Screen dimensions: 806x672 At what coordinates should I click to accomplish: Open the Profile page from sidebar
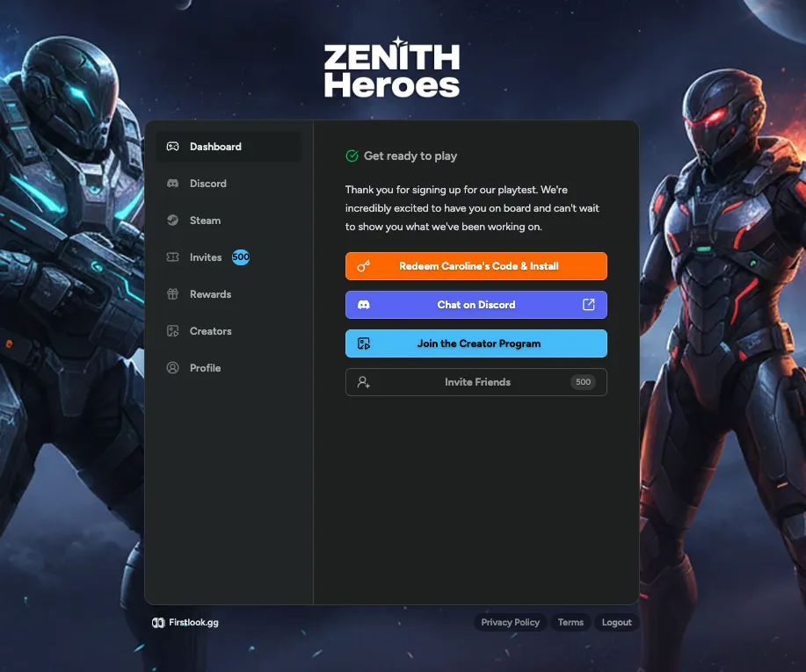click(205, 368)
